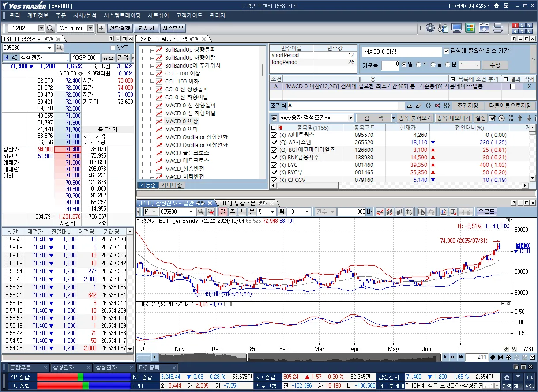The image size is (538, 392).
Task: Click the clock icon in the search results toolbar
Action: (x=501, y=118)
